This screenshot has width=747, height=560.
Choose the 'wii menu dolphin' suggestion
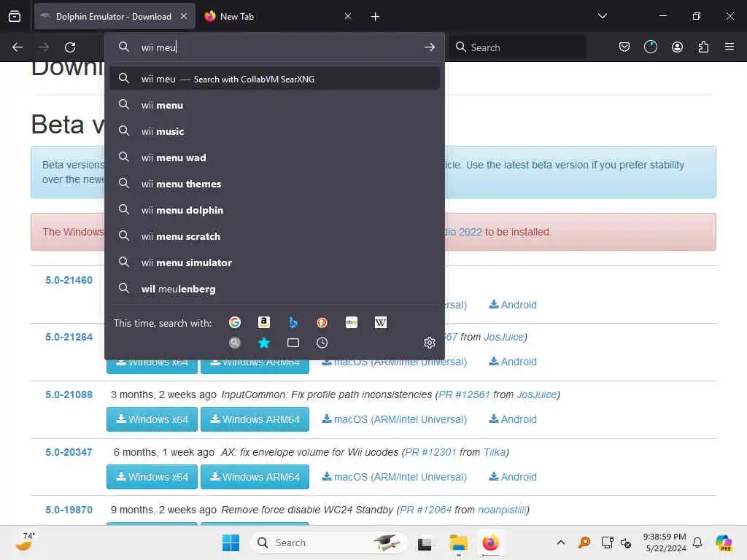tap(274, 209)
